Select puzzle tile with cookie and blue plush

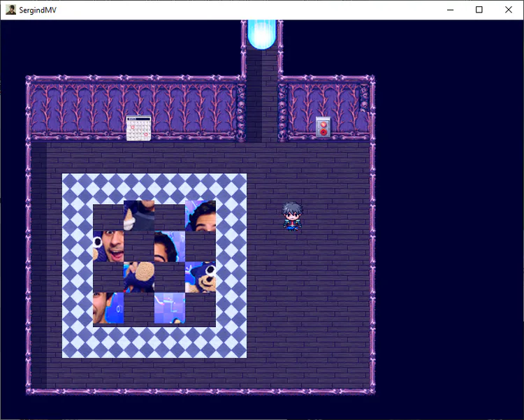pyautogui.click(x=139, y=277)
